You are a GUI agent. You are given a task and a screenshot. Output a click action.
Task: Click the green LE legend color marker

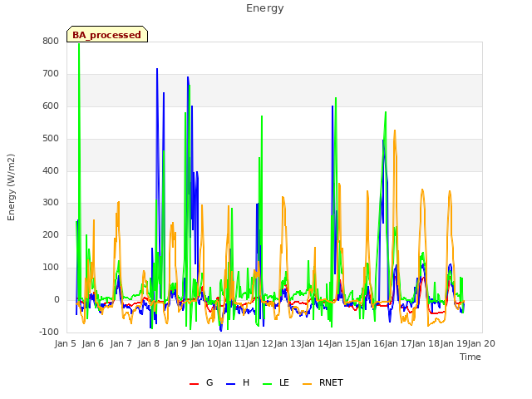click(268, 384)
